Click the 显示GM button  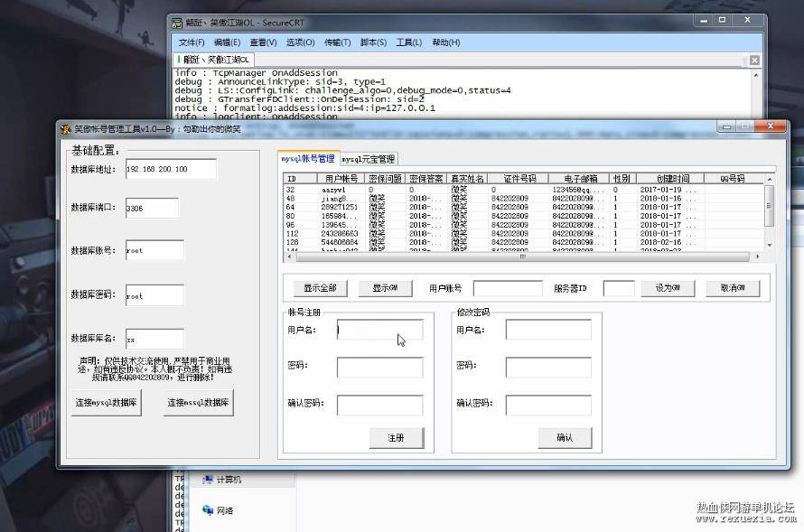[385, 288]
